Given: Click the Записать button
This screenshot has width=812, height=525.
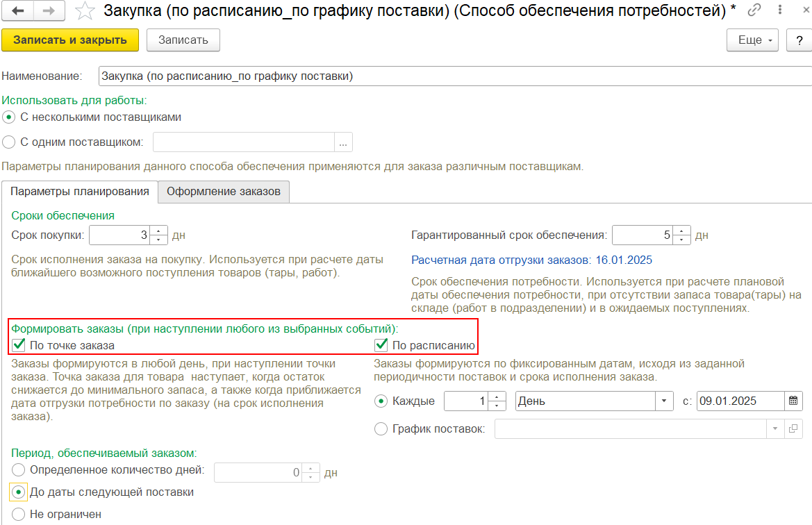Looking at the screenshot, I should [183, 40].
